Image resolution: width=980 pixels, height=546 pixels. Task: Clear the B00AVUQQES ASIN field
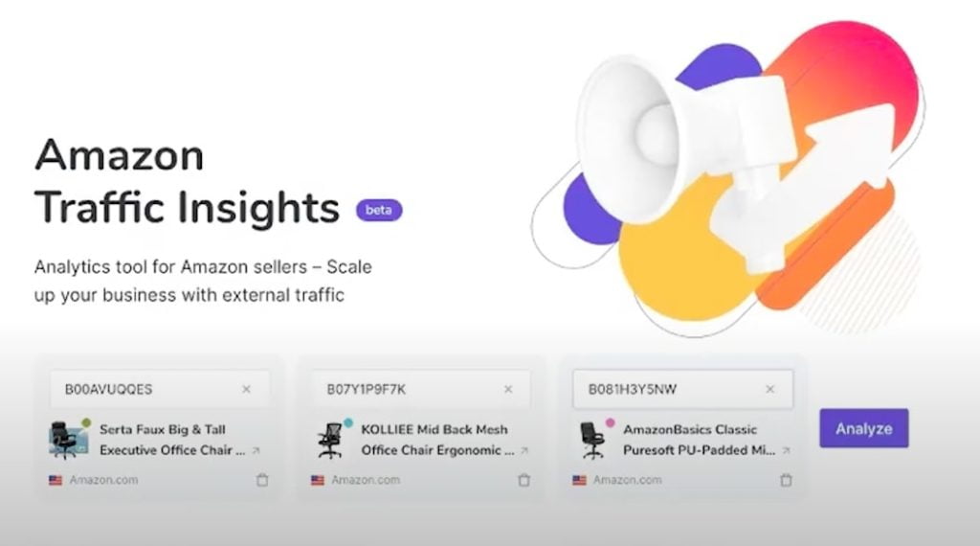point(246,389)
